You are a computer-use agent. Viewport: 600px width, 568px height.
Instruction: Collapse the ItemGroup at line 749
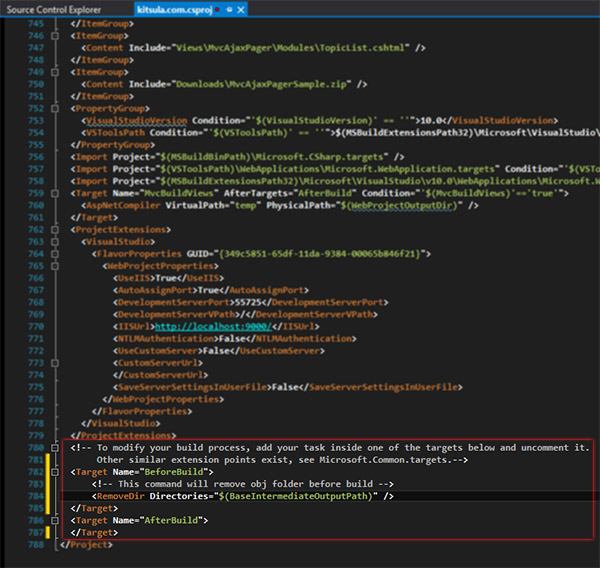pyautogui.click(x=55, y=72)
